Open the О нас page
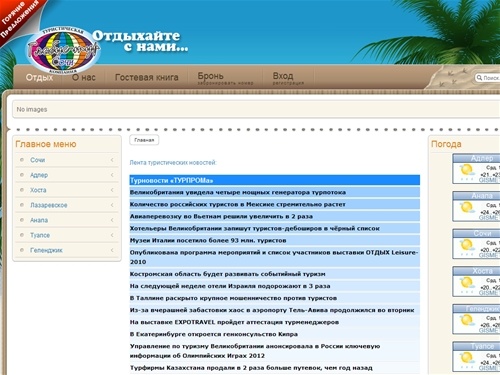500x375 pixels. [x=84, y=77]
